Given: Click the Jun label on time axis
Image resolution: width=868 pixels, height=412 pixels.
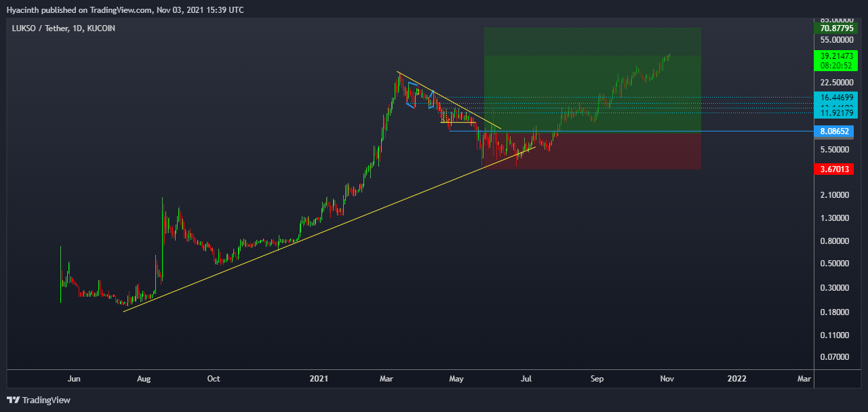Looking at the screenshot, I should coord(75,379).
